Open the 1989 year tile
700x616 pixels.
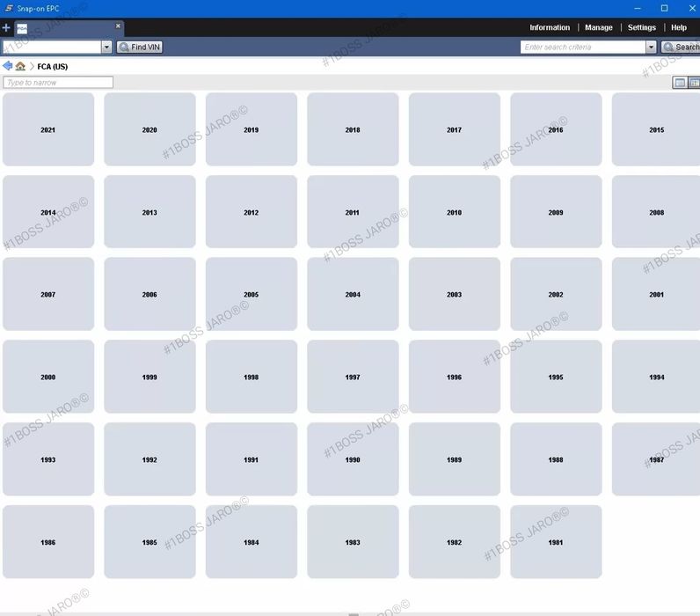click(x=455, y=459)
